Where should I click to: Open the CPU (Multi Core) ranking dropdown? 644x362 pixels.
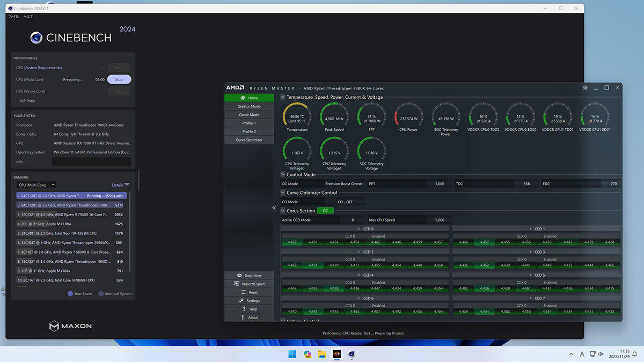click(36, 185)
